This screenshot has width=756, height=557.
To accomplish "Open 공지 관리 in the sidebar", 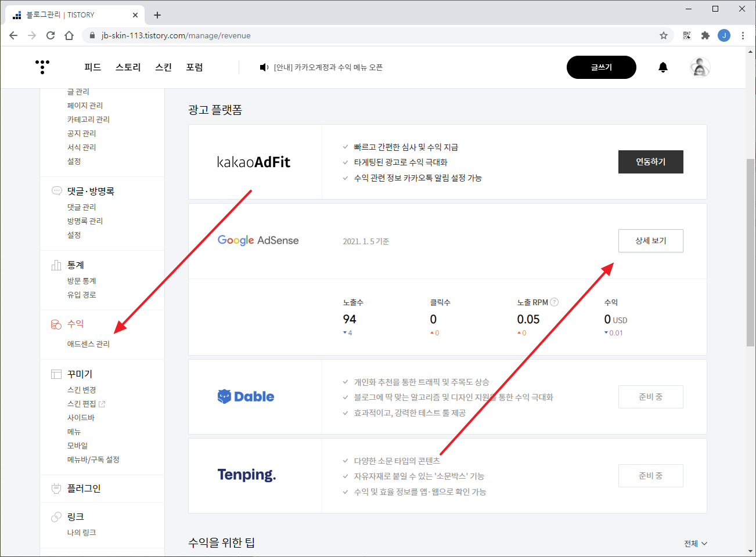I will click(82, 133).
